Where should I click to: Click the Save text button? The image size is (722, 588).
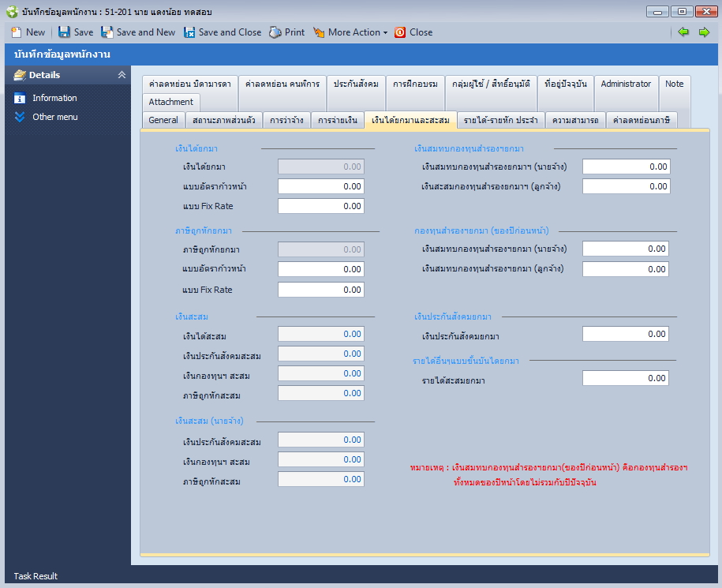click(84, 32)
